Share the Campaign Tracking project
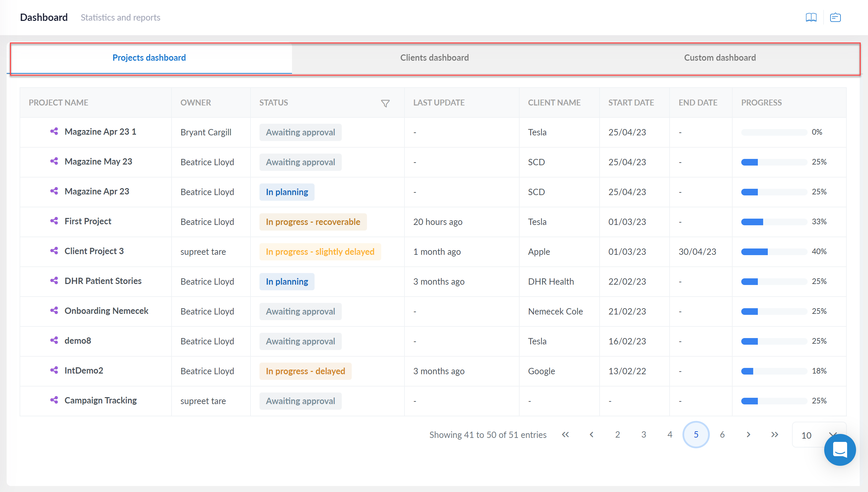Viewport: 868px width, 492px height. click(x=54, y=400)
